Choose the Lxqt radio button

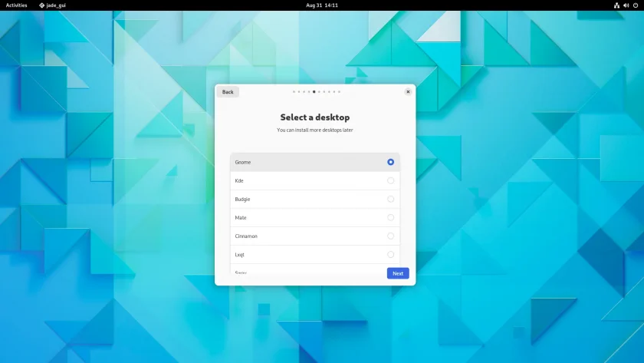point(390,255)
